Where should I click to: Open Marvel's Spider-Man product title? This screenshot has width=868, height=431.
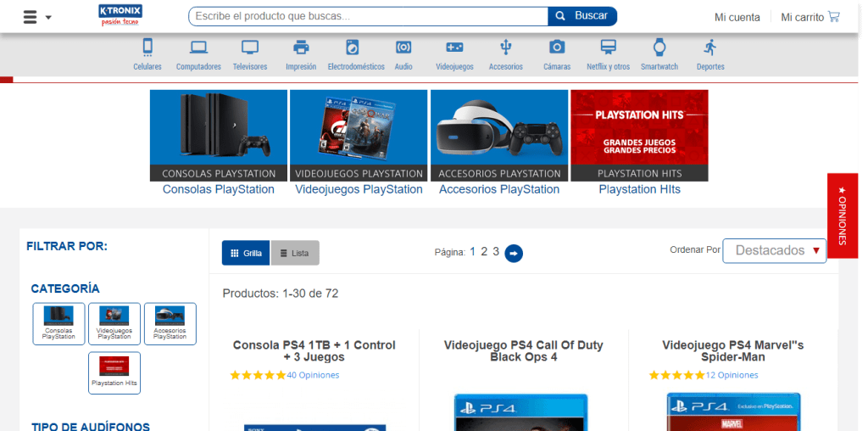[x=733, y=351]
